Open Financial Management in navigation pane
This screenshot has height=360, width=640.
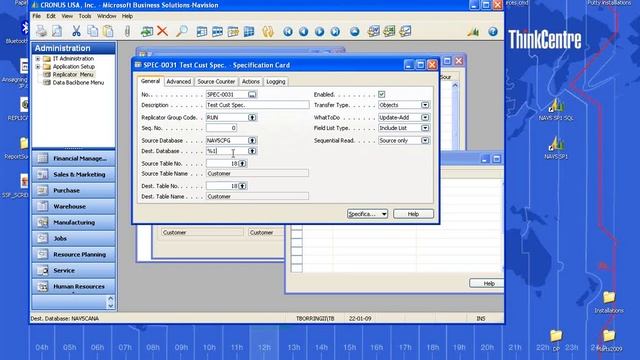tap(73, 158)
